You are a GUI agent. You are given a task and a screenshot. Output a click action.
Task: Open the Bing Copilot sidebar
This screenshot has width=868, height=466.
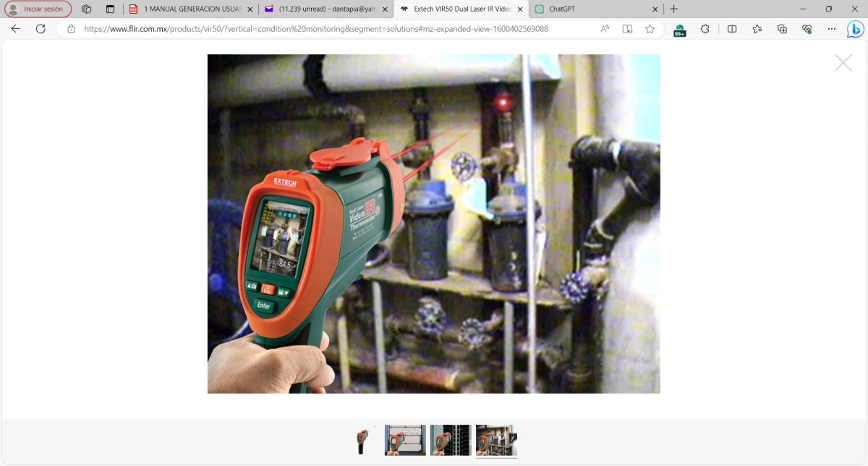pyautogui.click(x=856, y=29)
